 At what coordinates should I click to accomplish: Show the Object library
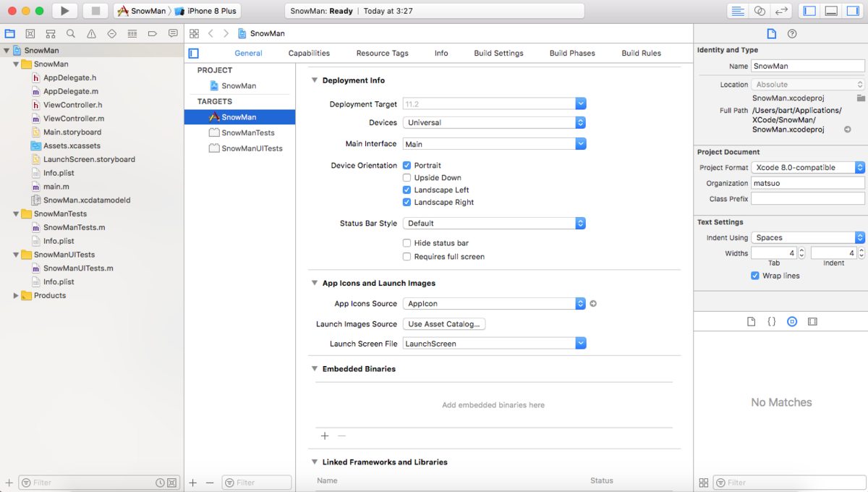pos(792,321)
